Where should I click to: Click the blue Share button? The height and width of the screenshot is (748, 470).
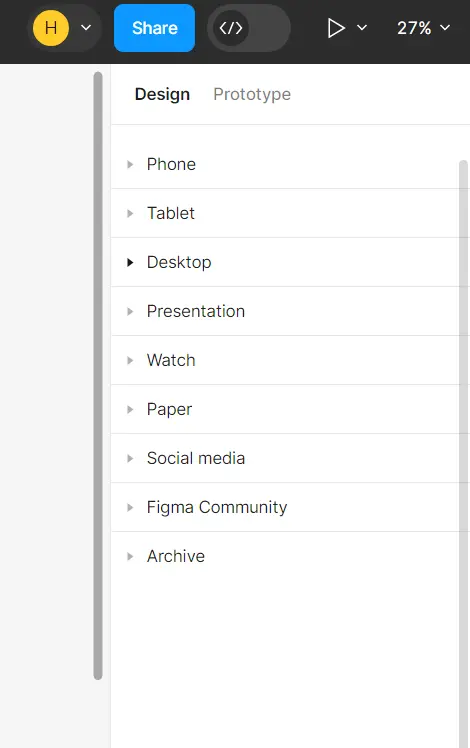(154, 28)
